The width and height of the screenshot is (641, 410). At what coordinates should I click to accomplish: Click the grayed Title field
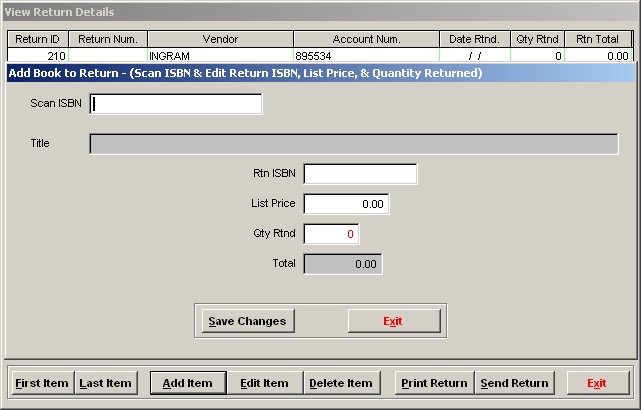pos(354,144)
